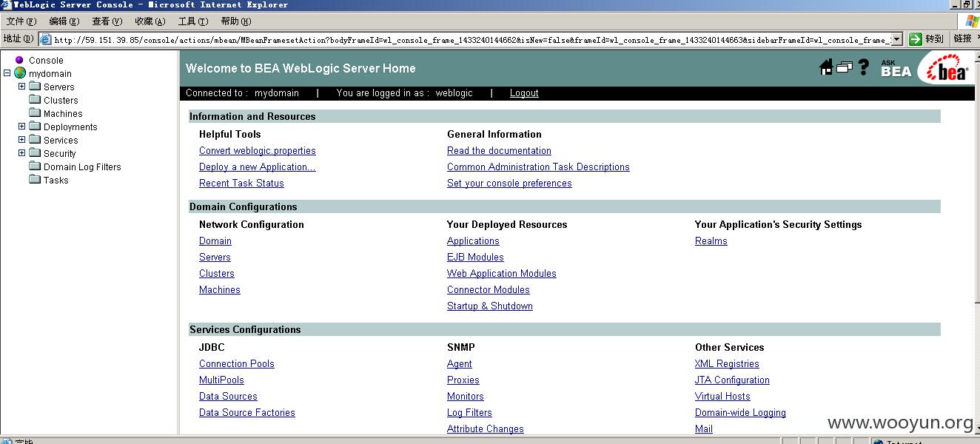Screen dimensions: 980x444
Task: Open the 收藏(A) menu
Action: 150,21
